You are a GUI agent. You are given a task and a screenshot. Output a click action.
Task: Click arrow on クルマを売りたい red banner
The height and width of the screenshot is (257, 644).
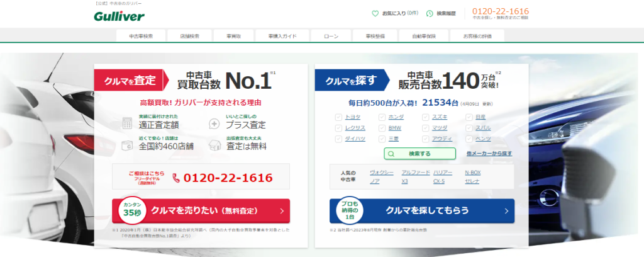pos(280,211)
